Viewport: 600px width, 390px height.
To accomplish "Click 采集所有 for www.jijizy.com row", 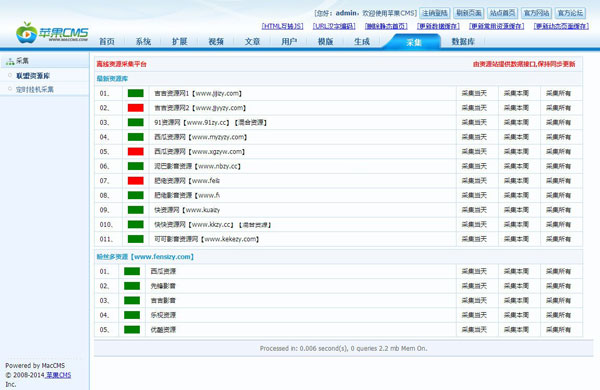I will point(558,93).
